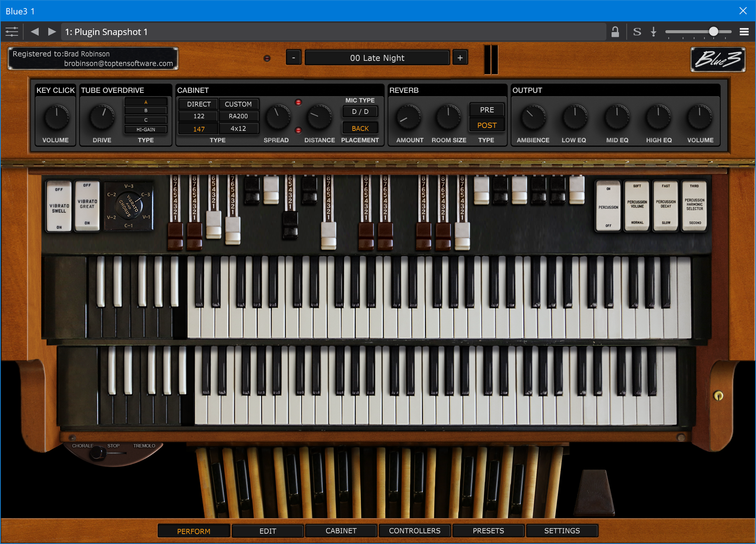Image resolution: width=756 pixels, height=544 pixels.
Task: Adjust the Low EQ knob
Action: (x=575, y=118)
